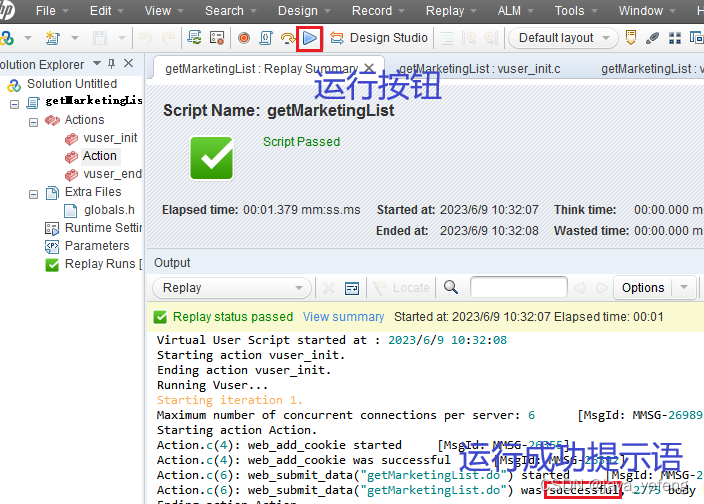This screenshot has height=504, width=704.
Task: Click the Options button in Output
Action: [x=642, y=288]
